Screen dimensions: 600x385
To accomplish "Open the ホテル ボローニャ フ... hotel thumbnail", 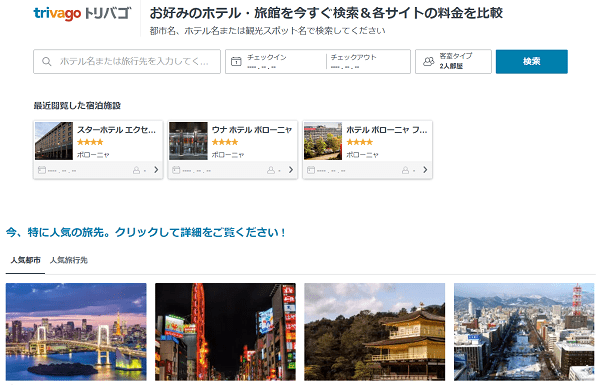I will (323, 141).
